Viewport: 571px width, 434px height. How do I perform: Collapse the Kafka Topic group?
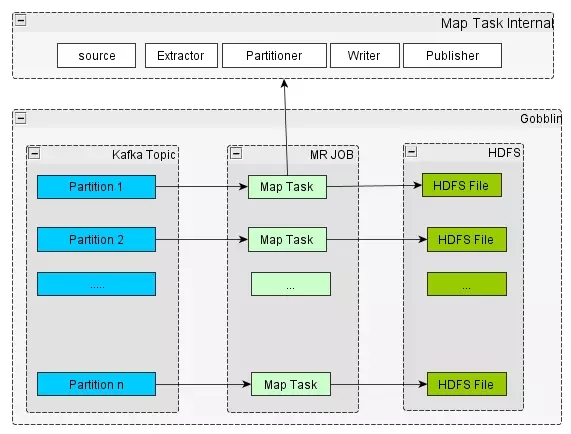pyautogui.click(x=34, y=154)
